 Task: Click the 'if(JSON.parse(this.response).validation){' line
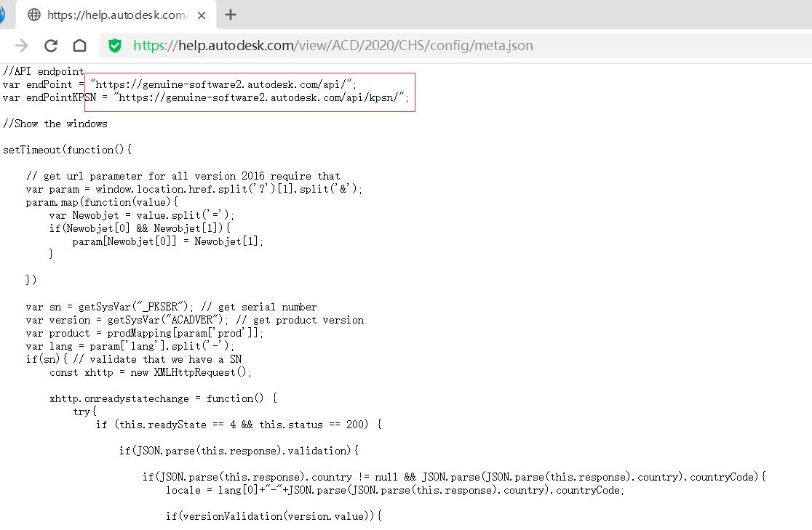239,451
